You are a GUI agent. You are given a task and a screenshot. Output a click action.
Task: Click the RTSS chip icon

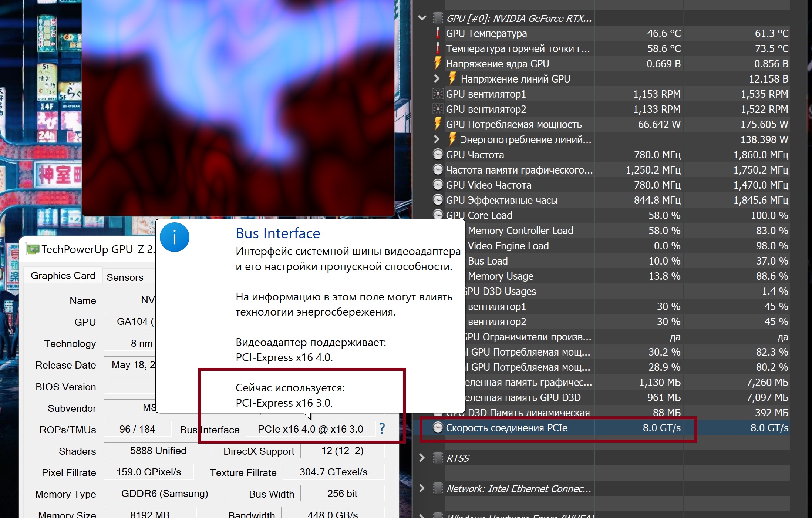coord(438,458)
